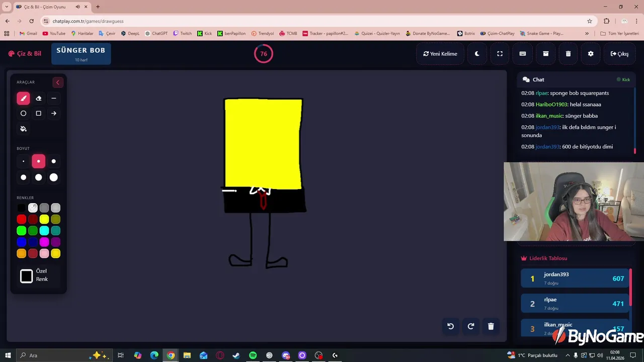Enter fullscreen mode
The width and height of the screenshot is (644, 362).
(x=500, y=54)
